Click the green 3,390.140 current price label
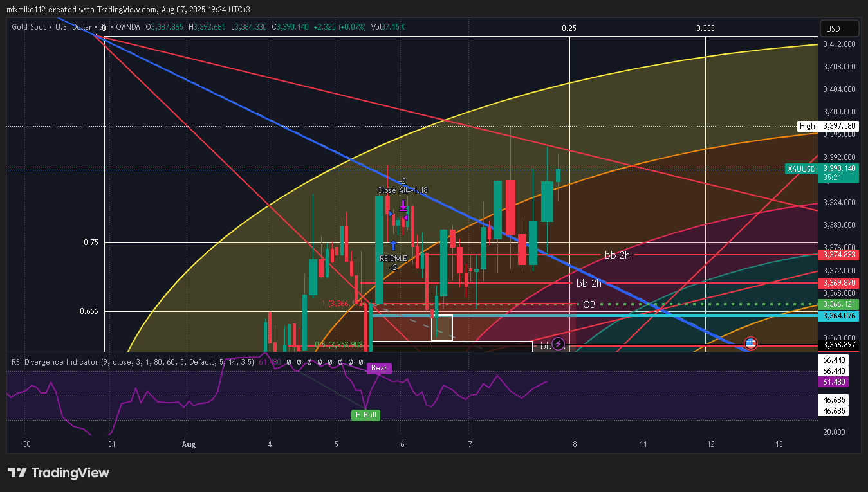The height and width of the screenshot is (492, 868). pyautogui.click(x=839, y=169)
